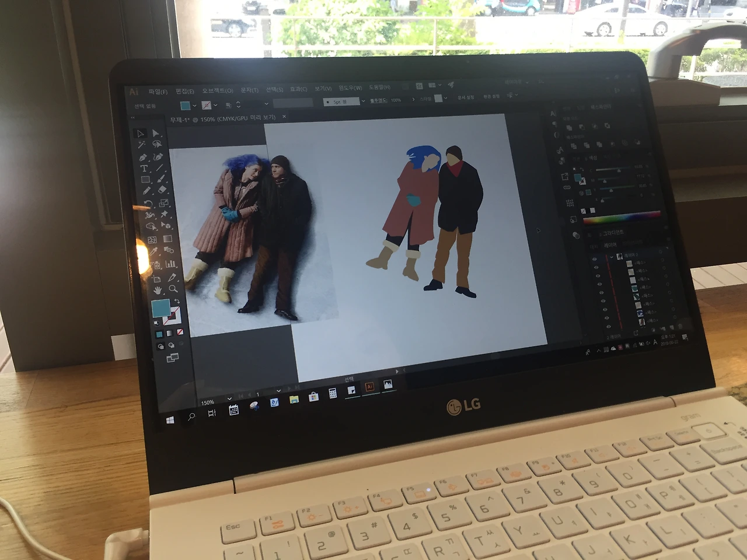
Task: Adjust the Color panel C slider
Action: 619,170
